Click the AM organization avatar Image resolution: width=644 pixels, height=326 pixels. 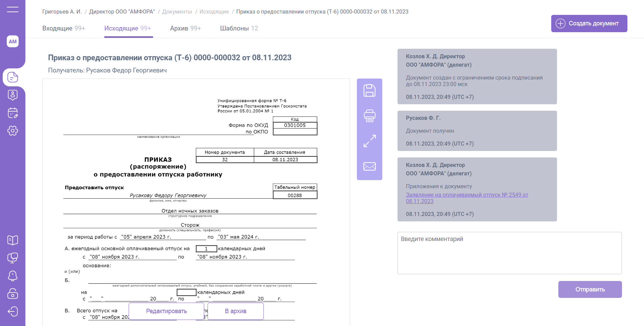click(13, 41)
